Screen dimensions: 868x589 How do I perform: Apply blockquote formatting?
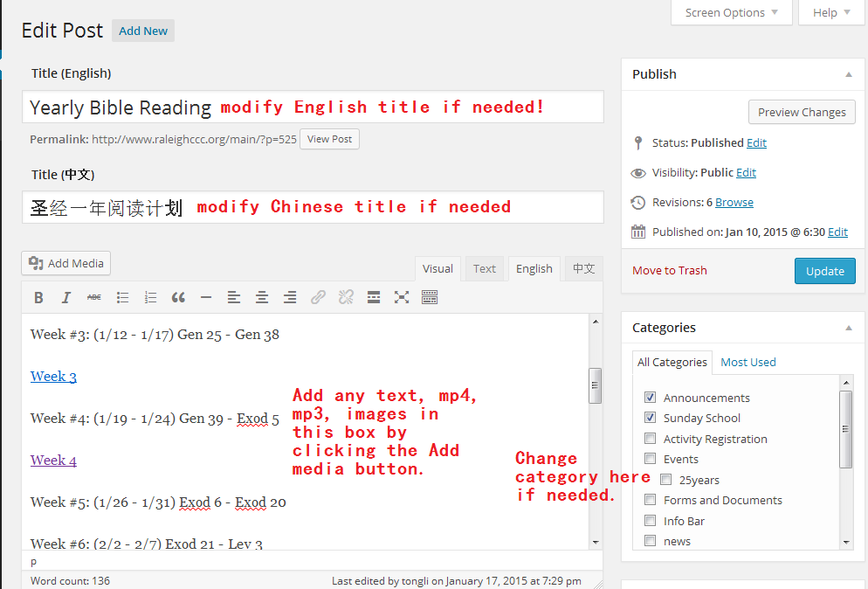(178, 297)
